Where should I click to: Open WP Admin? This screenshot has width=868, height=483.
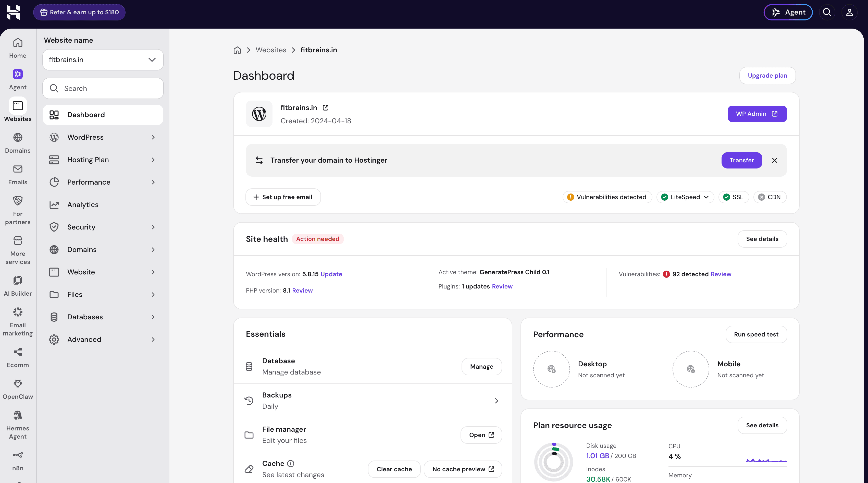(757, 114)
